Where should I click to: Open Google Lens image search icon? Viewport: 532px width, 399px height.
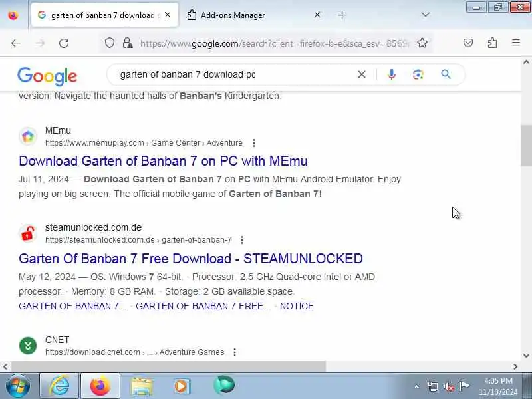(418, 74)
